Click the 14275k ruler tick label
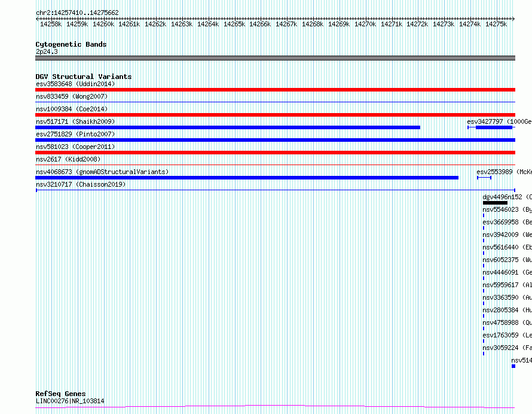Image resolution: width=532 pixels, height=414 pixels. tap(496, 24)
